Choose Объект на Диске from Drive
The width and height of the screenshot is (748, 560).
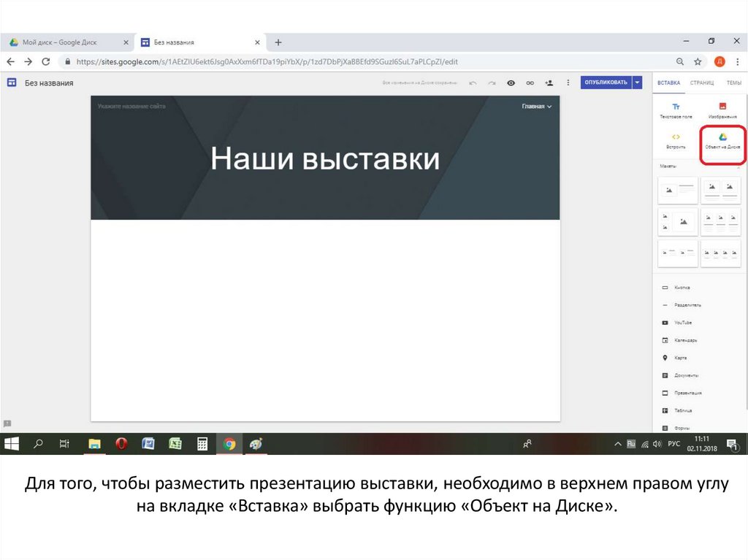point(722,141)
